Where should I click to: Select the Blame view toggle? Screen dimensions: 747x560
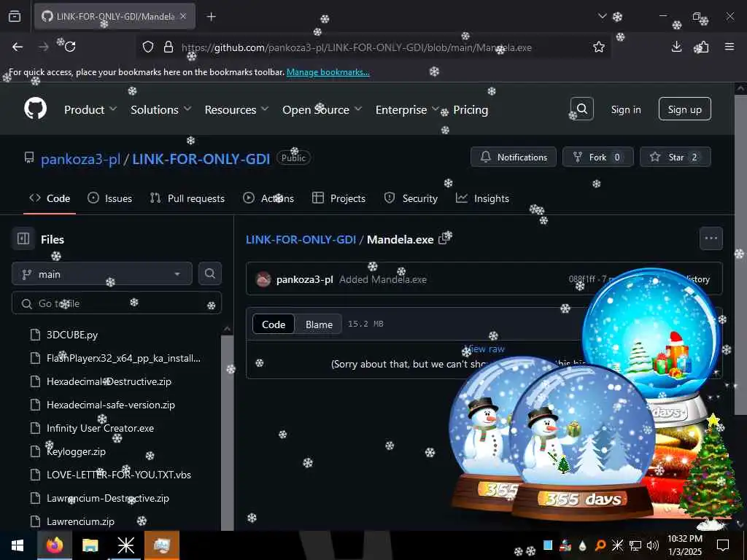[319, 324]
